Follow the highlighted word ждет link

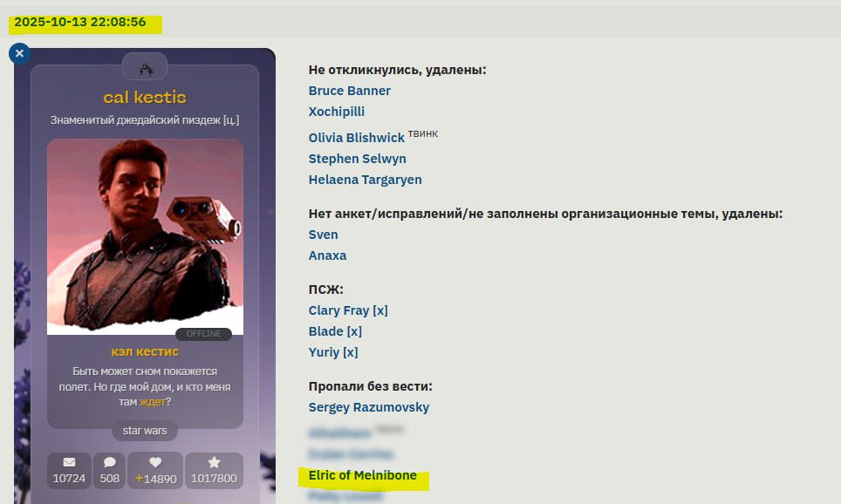point(153,402)
